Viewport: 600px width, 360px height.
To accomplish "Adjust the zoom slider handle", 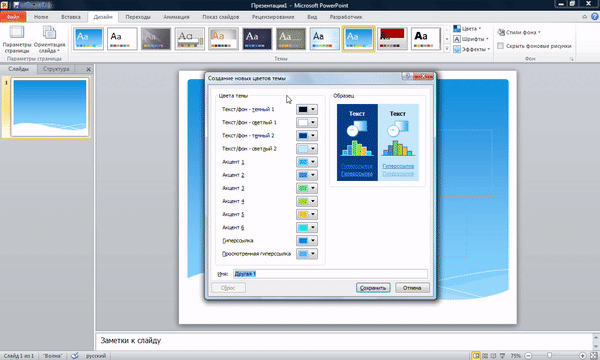I will [549, 356].
